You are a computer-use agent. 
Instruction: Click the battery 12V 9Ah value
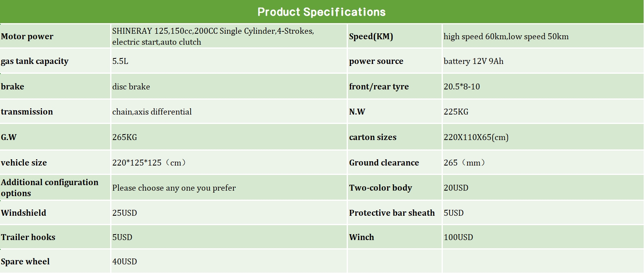pos(473,61)
